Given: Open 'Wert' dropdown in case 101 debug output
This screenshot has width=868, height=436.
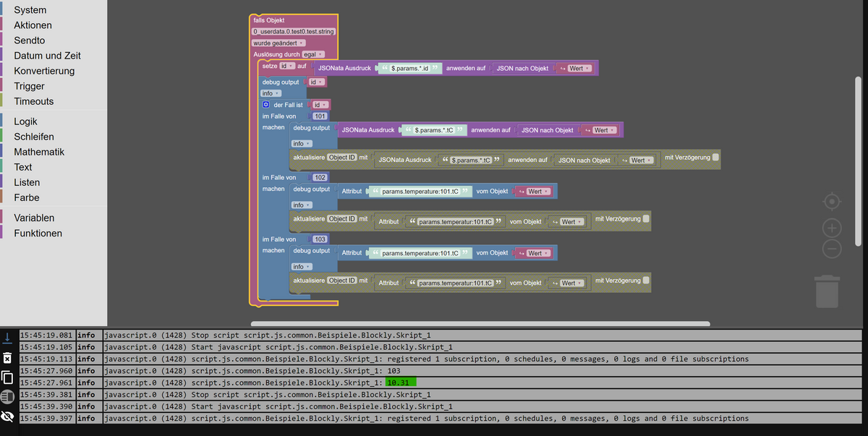Looking at the screenshot, I should click(605, 130).
